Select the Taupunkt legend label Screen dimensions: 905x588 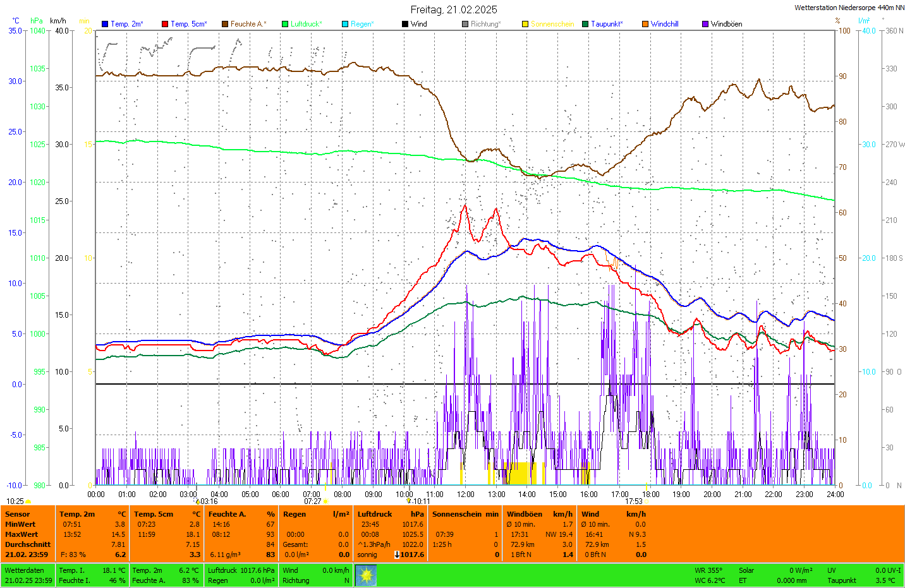tap(607, 24)
